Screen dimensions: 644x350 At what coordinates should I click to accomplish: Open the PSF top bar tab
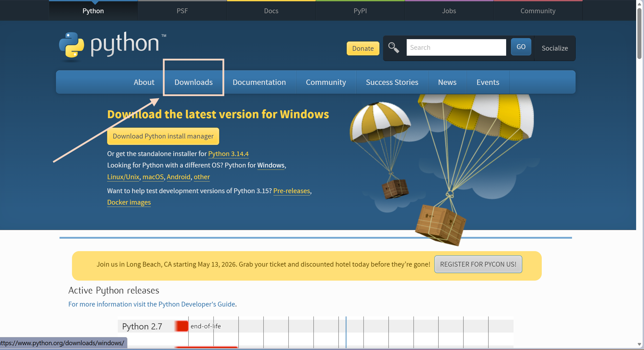point(182,11)
